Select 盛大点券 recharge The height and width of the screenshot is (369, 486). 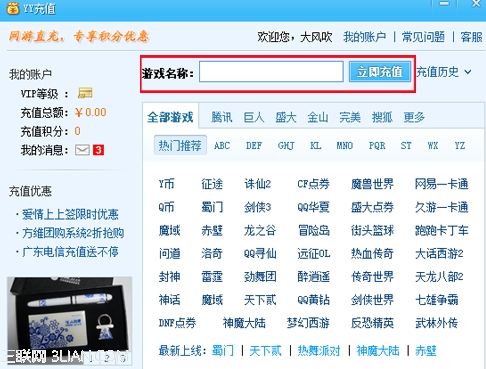click(372, 207)
